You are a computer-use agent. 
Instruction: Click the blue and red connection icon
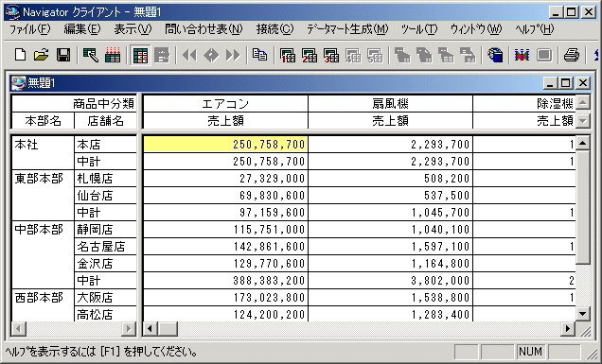coord(522,55)
